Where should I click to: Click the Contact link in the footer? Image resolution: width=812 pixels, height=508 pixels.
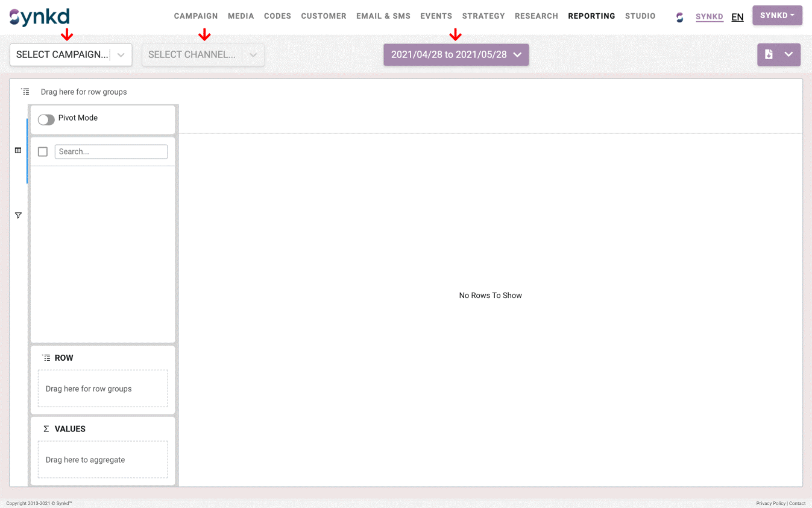[x=797, y=503]
